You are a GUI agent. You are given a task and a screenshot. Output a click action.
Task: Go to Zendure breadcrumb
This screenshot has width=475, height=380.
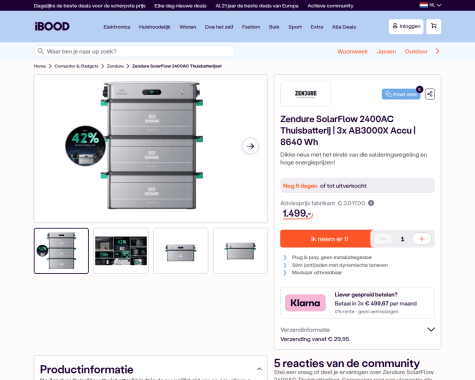115,66
